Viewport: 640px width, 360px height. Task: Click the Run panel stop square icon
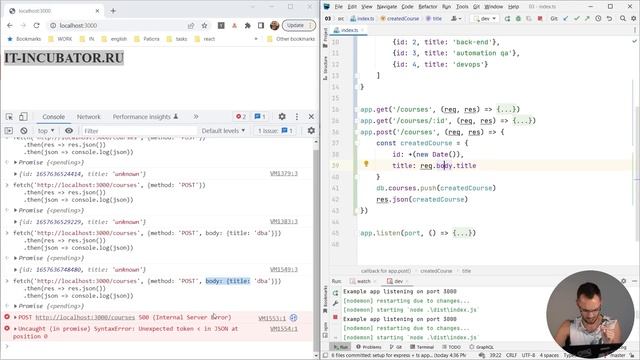335,317
